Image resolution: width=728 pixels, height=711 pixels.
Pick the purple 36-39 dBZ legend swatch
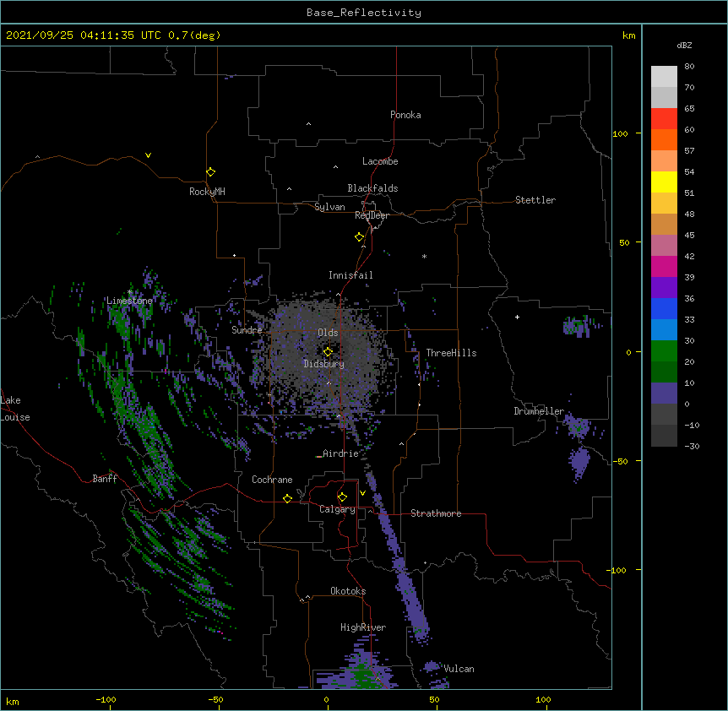tap(664, 288)
